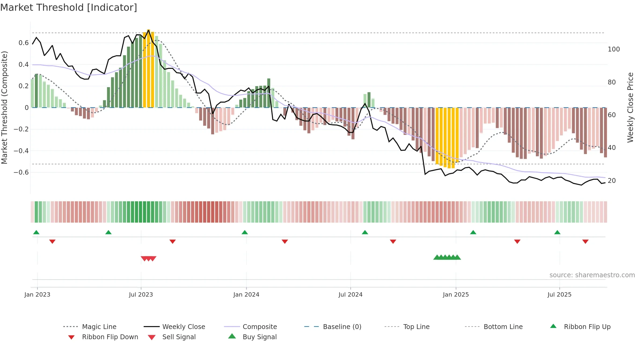644x362 pixels.
Task: Click the Sell Signal legend triangle icon
Action: [x=152, y=337]
